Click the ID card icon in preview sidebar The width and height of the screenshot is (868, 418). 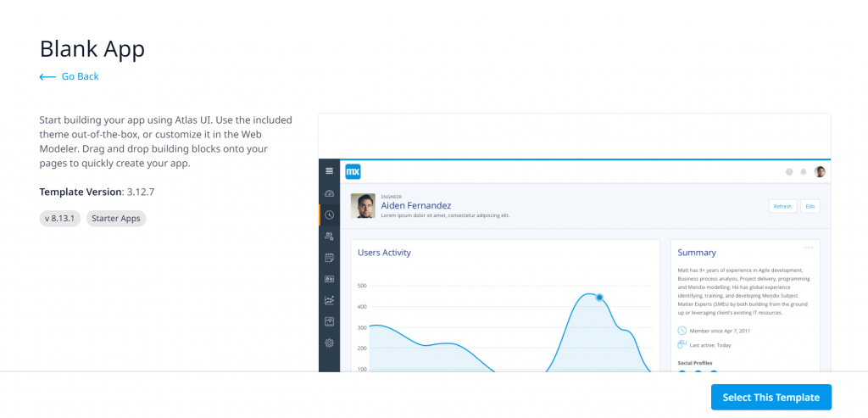[330, 279]
